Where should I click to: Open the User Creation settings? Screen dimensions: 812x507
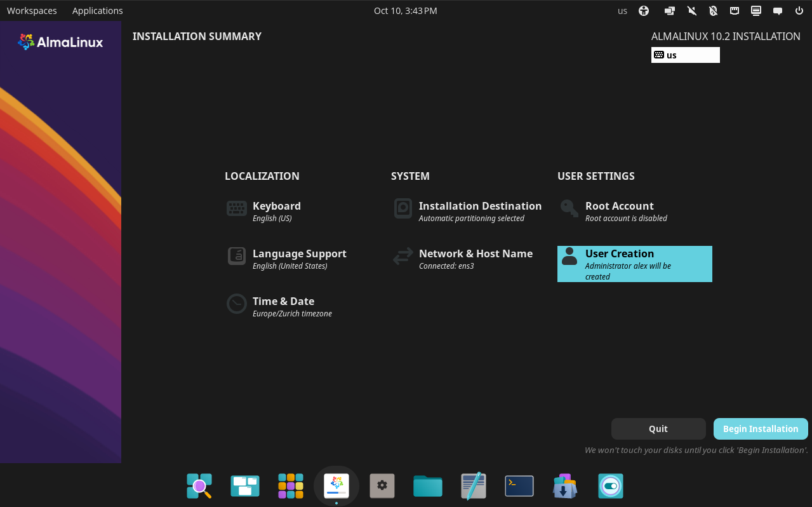pyautogui.click(x=635, y=264)
